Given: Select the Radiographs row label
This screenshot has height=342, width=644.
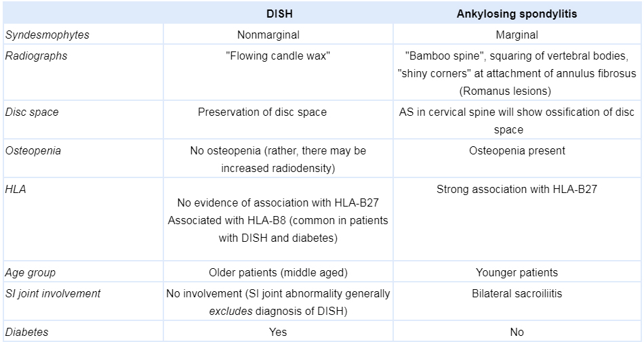Looking at the screenshot, I should [x=36, y=56].
